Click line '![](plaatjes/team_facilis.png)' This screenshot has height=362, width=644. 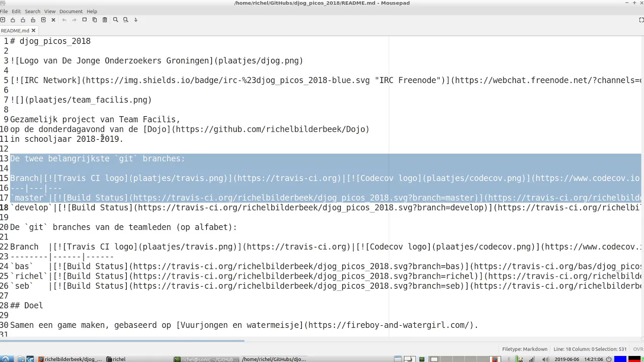[81, 100]
